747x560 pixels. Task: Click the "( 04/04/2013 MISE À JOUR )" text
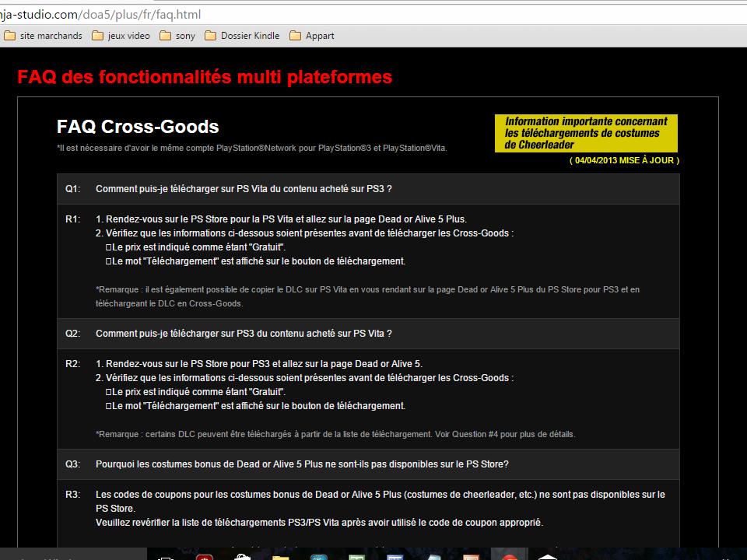624,160
